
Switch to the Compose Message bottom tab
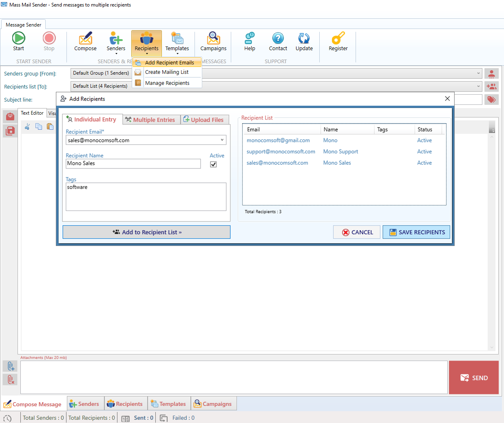33,404
